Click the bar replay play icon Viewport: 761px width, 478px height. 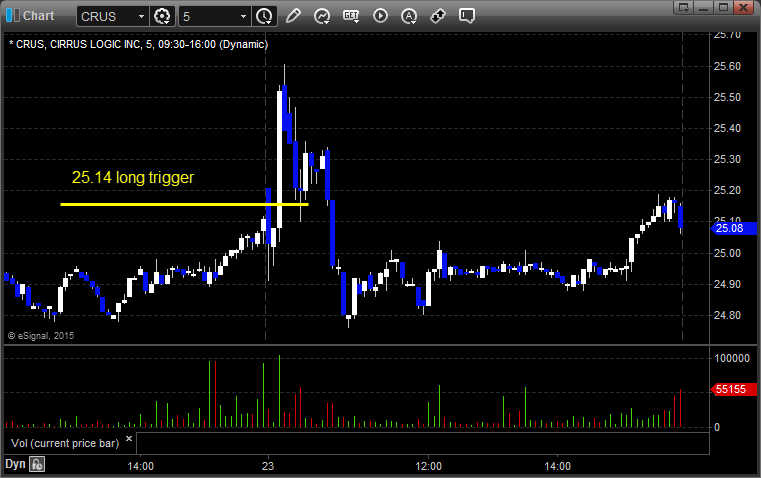tap(380, 16)
